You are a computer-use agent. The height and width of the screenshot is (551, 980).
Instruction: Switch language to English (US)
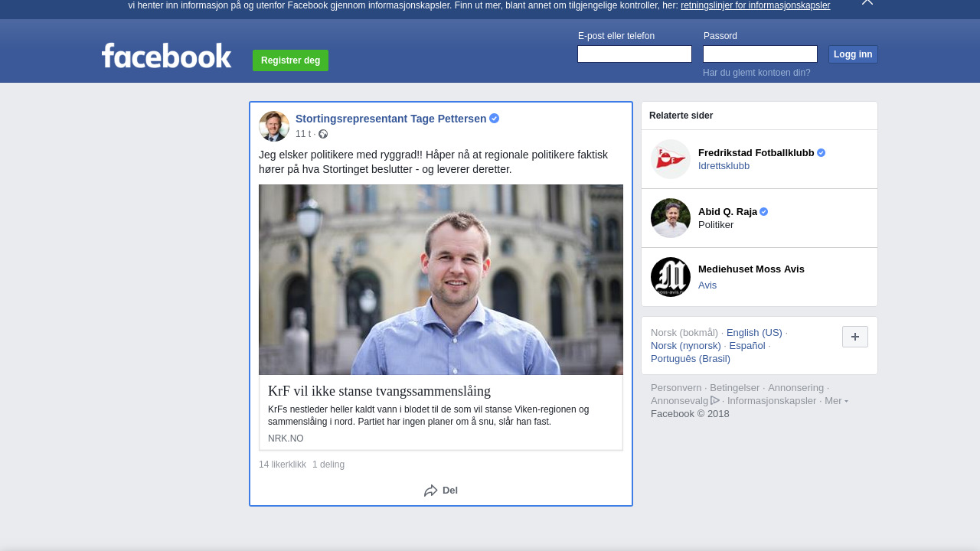(754, 333)
